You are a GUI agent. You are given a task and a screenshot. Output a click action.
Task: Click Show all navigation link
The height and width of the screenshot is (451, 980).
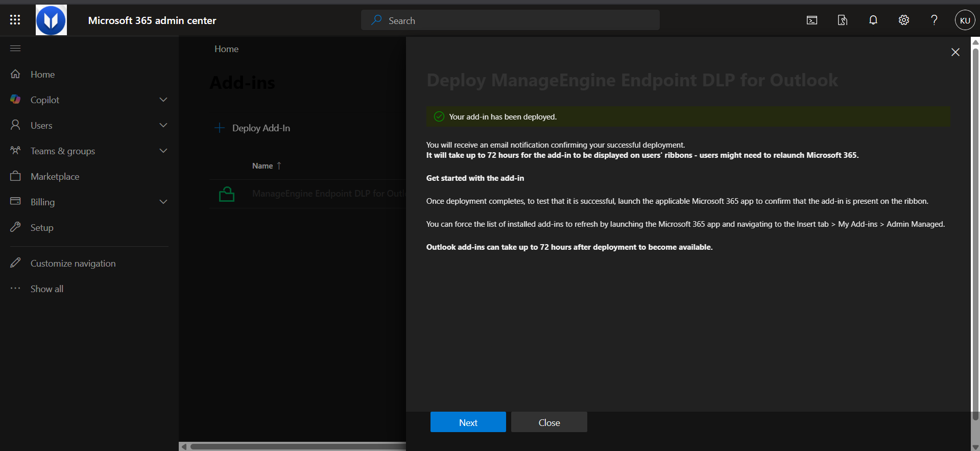click(47, 289)
